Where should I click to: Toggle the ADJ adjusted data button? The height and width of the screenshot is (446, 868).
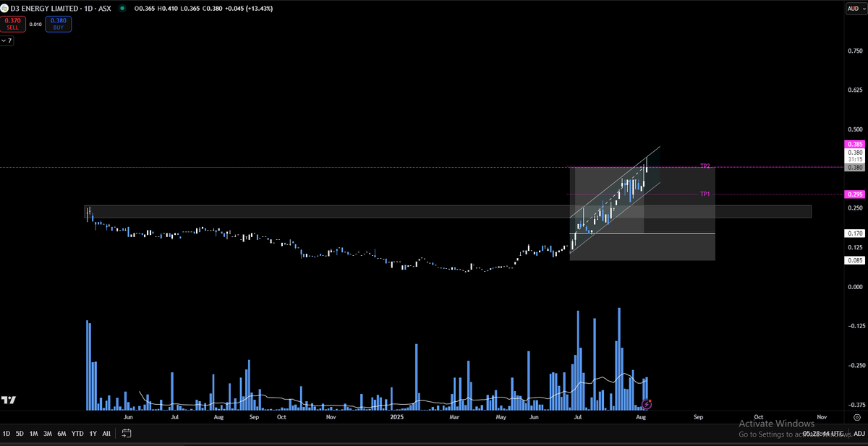pyautogui.click(x=859, y=433)
